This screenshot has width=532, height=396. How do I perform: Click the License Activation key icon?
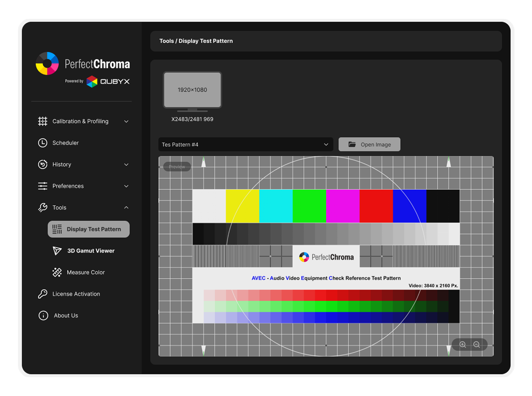coord(43,294)
